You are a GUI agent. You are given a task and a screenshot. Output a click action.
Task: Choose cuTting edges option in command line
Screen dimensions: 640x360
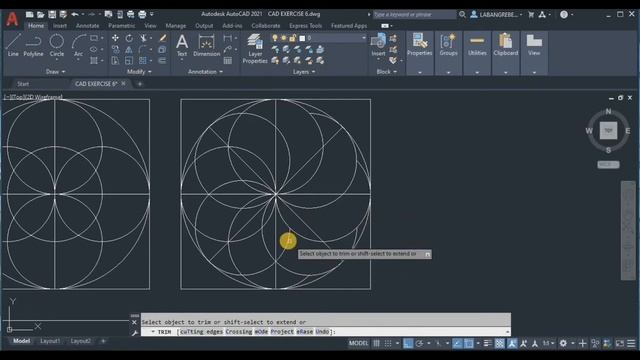[201, 332]
